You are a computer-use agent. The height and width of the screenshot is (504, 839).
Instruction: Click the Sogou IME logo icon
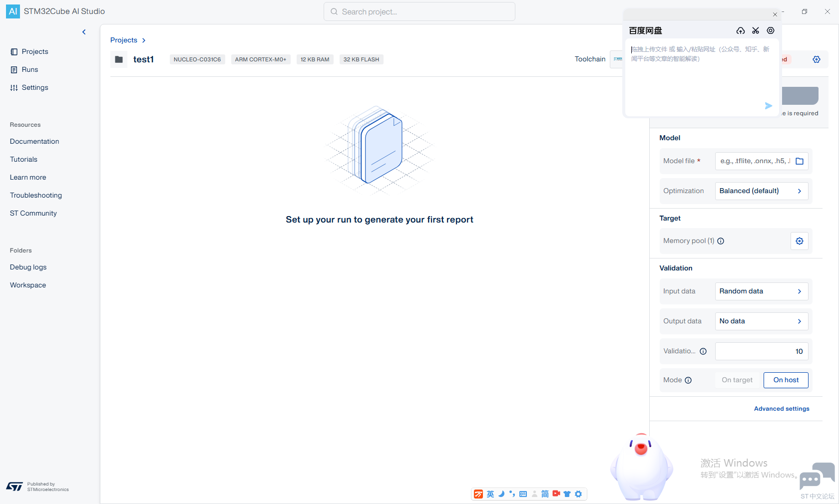(478, 494)
